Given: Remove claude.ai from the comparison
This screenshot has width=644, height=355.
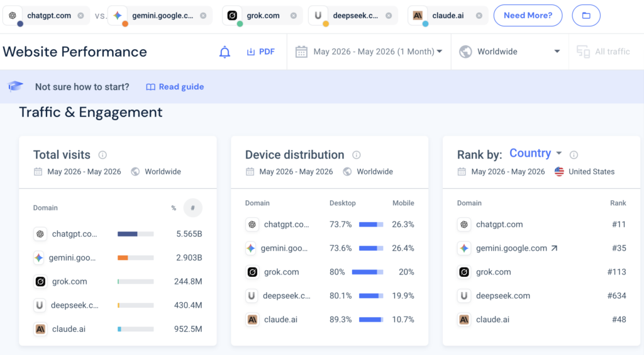Looking at the screenshot, I should [x=479, y=16].
